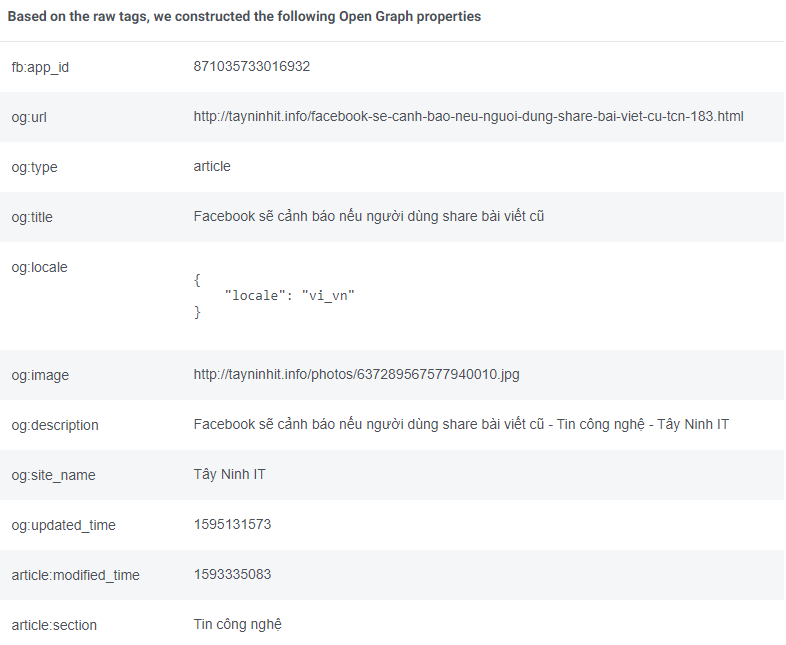Viewport: 786px width, 645px height.
Task: Select the updated time value 1595131573
Action: pos(232,525)
